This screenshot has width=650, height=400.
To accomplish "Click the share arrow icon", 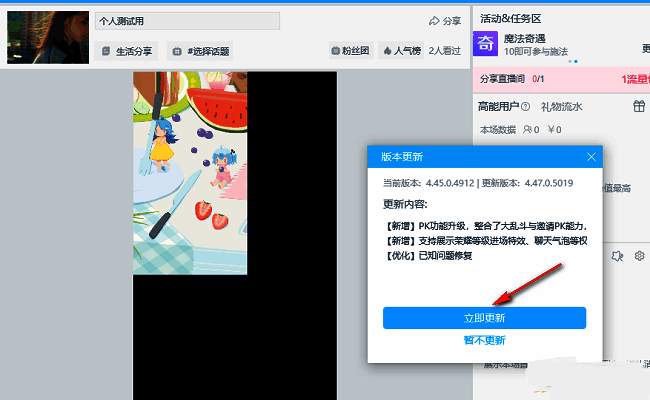I will (434, 21).
